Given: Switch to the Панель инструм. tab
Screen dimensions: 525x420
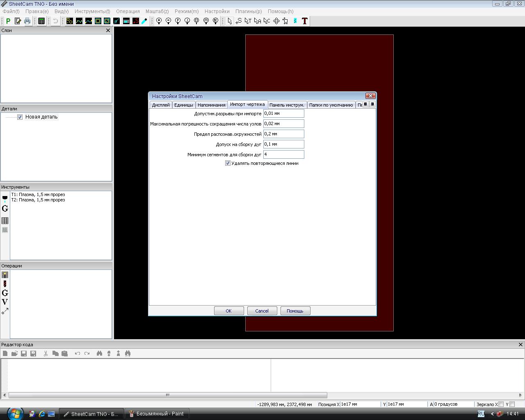Looking at the screenshot, I should point(287,105).
